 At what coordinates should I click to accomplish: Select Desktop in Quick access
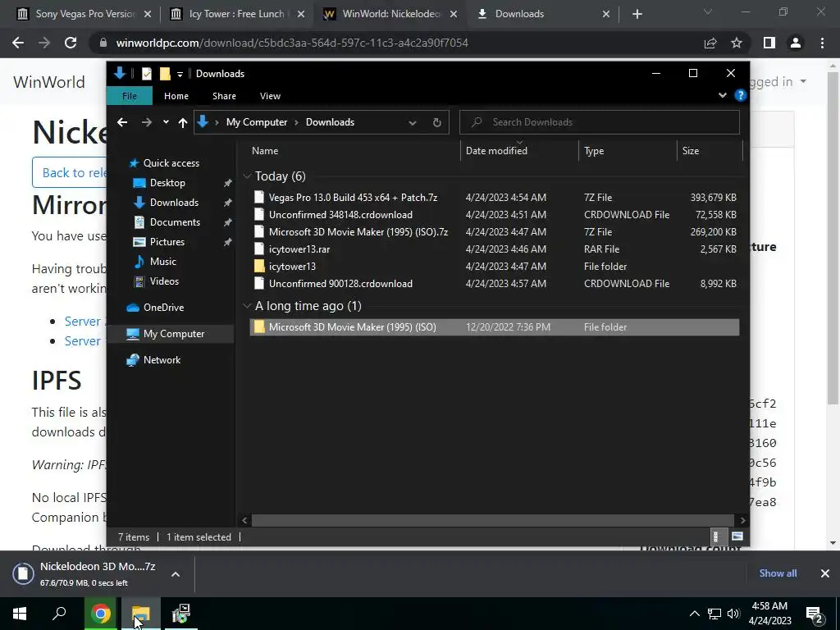click(167, 183)
